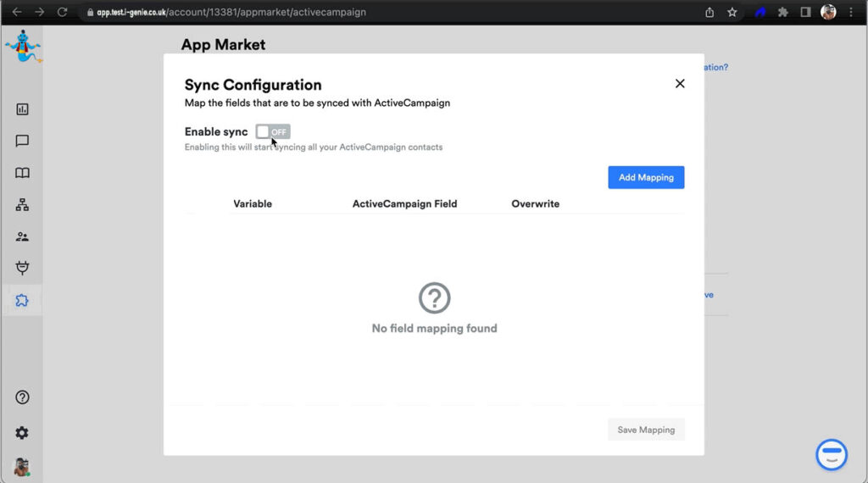The image size is (868, 483).
Task: Turn on the Enable sync toggle
Action: pyautogui.click(x=273, y=131)
